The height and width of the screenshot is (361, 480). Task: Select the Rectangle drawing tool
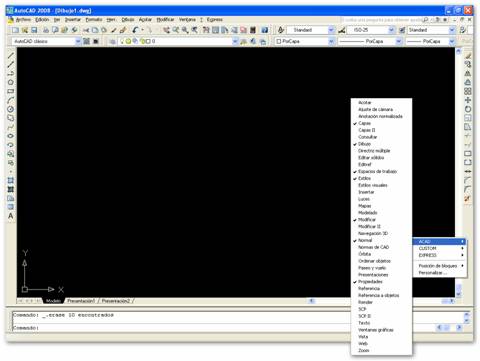[x=11, y=91]
